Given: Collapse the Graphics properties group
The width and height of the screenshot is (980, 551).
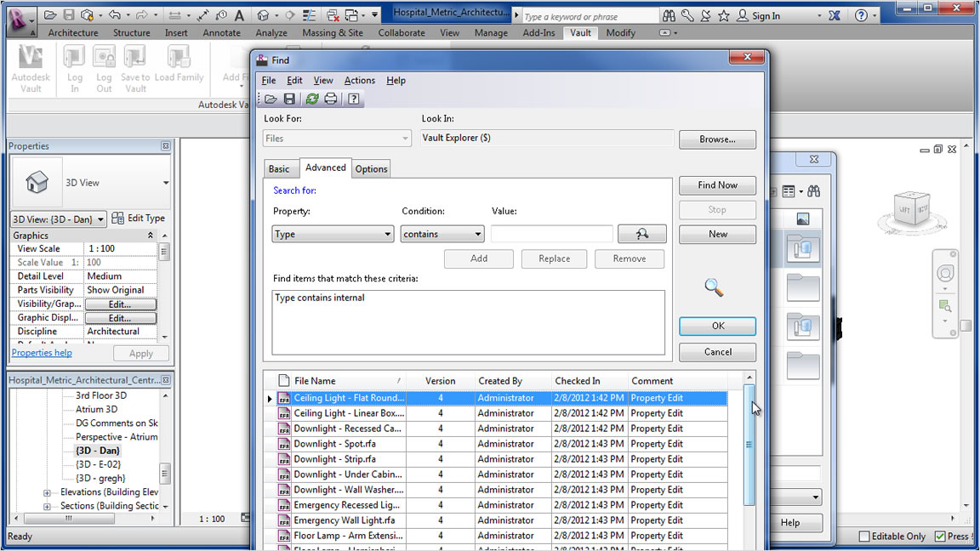Looking at the screenshot, I should [x=150, y=236].
